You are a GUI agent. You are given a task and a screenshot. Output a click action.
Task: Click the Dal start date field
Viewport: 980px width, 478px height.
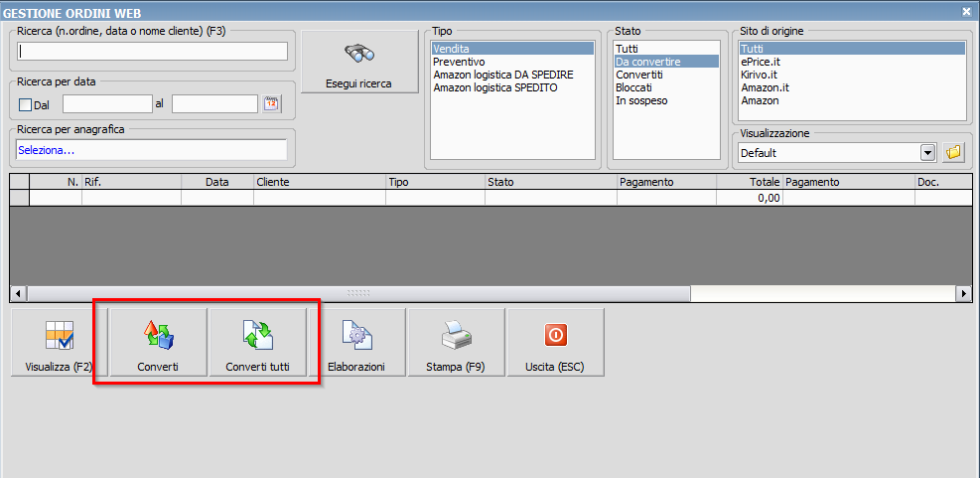[107, 104]
